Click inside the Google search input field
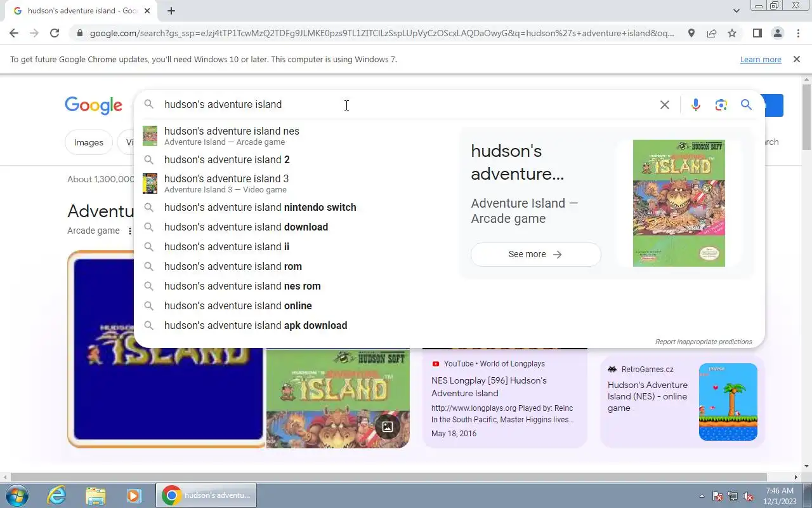Viewport: 812px width, 508px height. point(406,105)
